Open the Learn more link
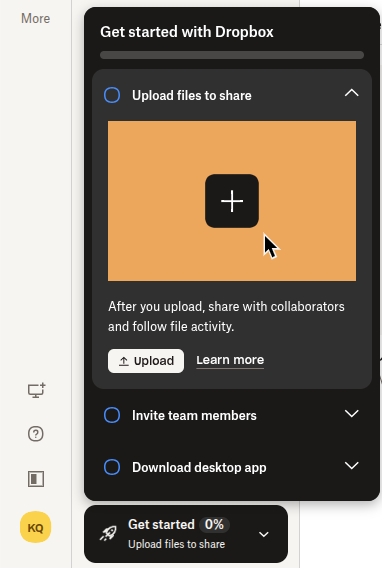 (x=230, y=360)
